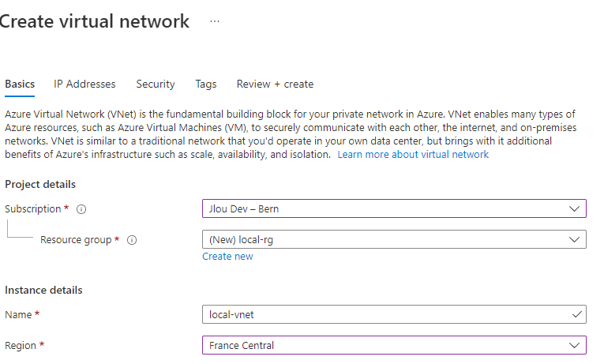The width and height of the screenshot is (604, 364).
Task: Click the Project details heading
Action: [40, 185]
